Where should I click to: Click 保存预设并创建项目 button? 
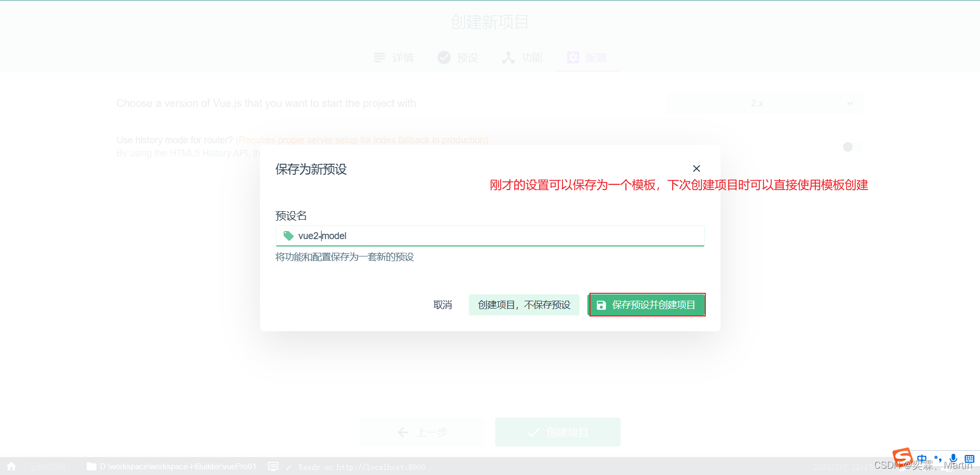pos(647,305)
